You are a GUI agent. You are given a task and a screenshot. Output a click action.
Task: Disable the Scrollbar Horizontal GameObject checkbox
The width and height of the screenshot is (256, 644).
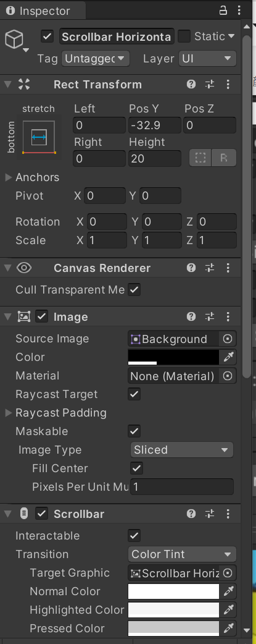(47, 36)
